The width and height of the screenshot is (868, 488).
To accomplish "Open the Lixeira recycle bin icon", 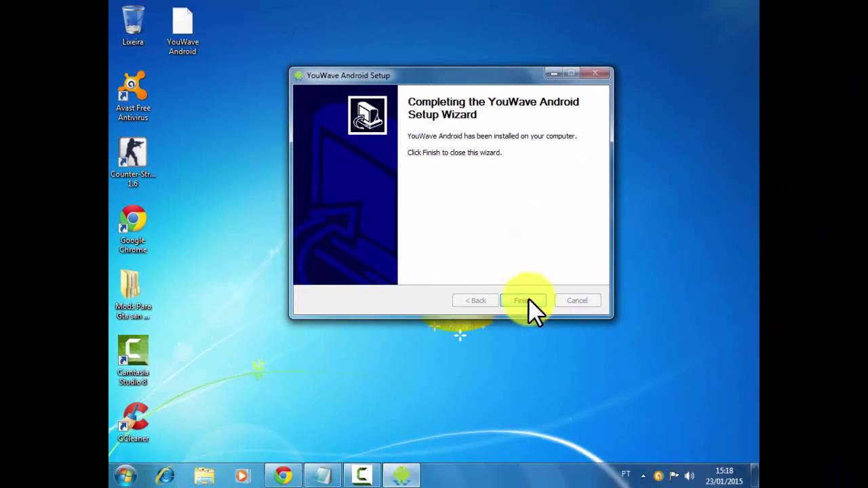I will point(133,26).
